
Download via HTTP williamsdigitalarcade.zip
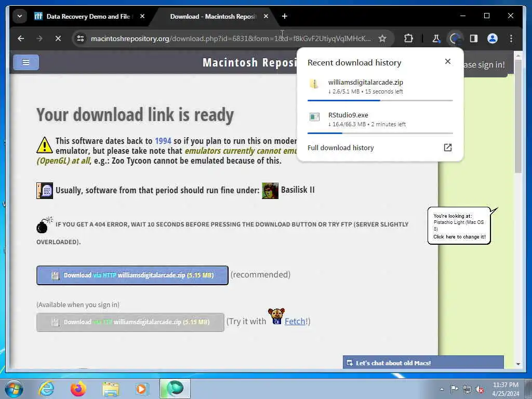132,275
